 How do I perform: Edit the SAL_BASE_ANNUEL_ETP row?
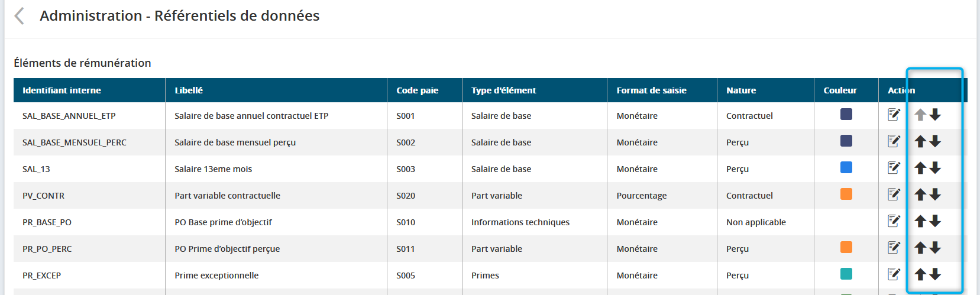pos(894,115)
